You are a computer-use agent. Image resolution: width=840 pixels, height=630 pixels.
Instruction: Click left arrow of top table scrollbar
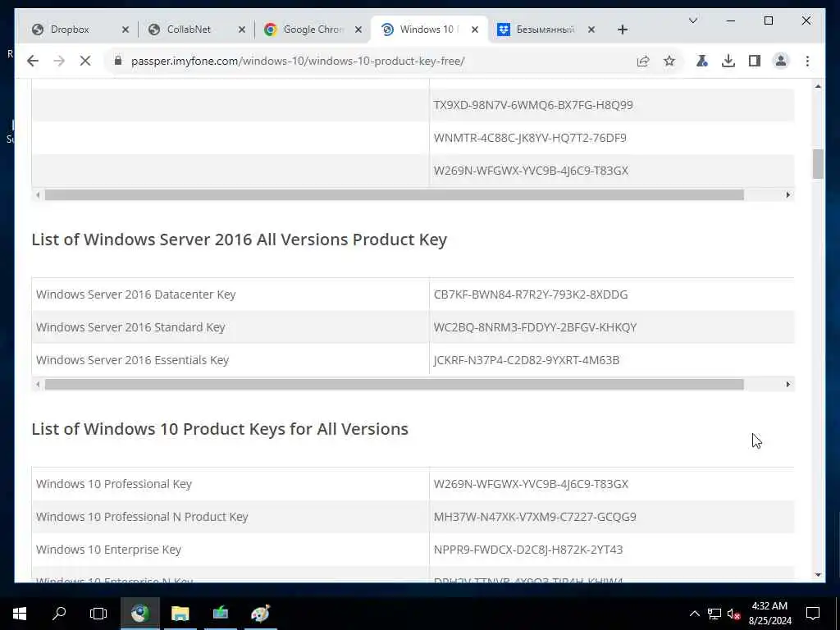coord(38,195)
